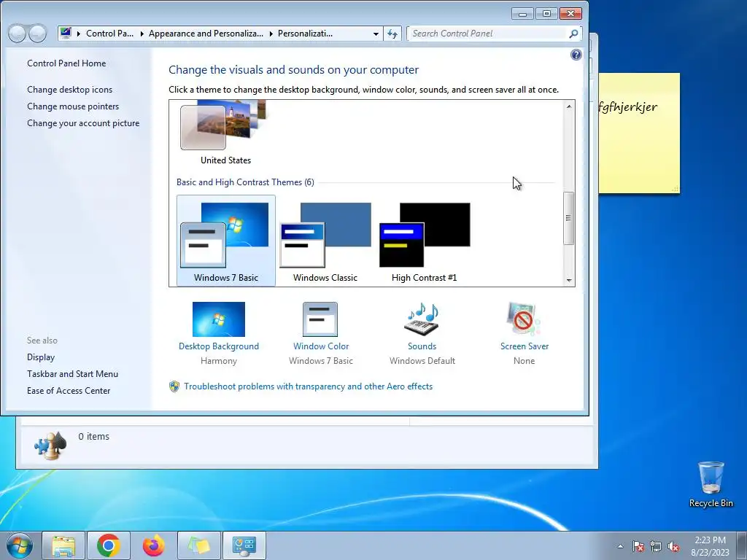Click the Desktop Background text link

pos(219,346)
